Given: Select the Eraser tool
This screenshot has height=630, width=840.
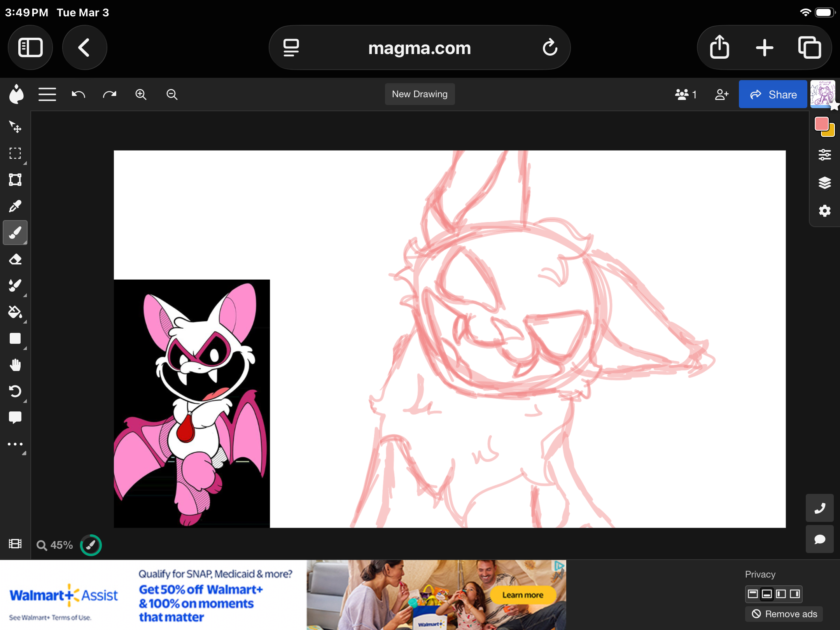Looking at the screenshot, I should 16,259.
